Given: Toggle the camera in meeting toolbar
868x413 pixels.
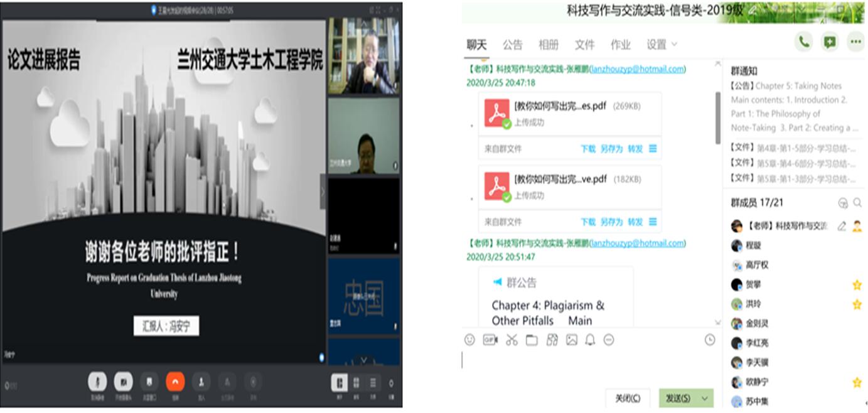Looking at the screenshot, I should pos(124,382).
